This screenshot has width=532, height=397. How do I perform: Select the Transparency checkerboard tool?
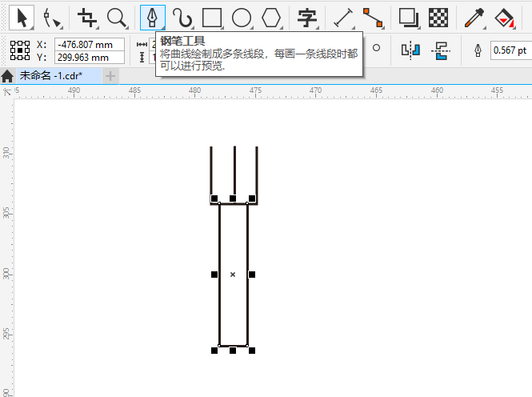[x=438, y=18]
